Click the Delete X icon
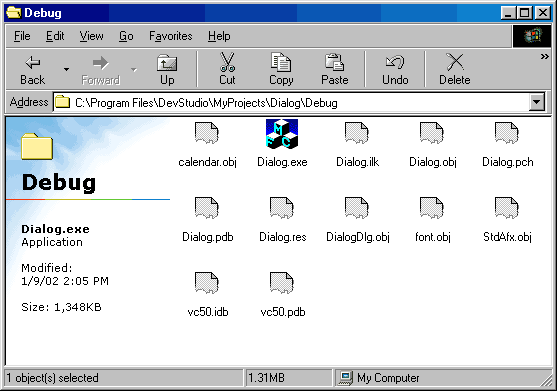 pyautogui.click(x=455, y=62)
